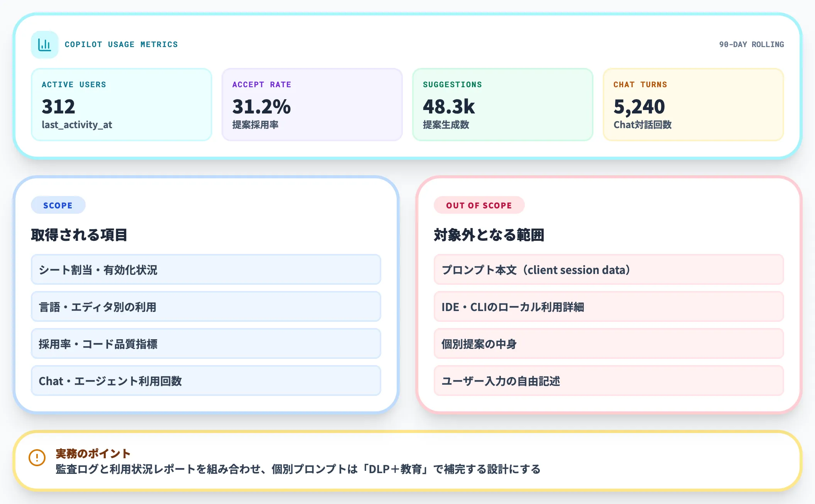Toggle the OUT OF SCOPE badge
The image size is (815, 504).
(x=479, y=205)
